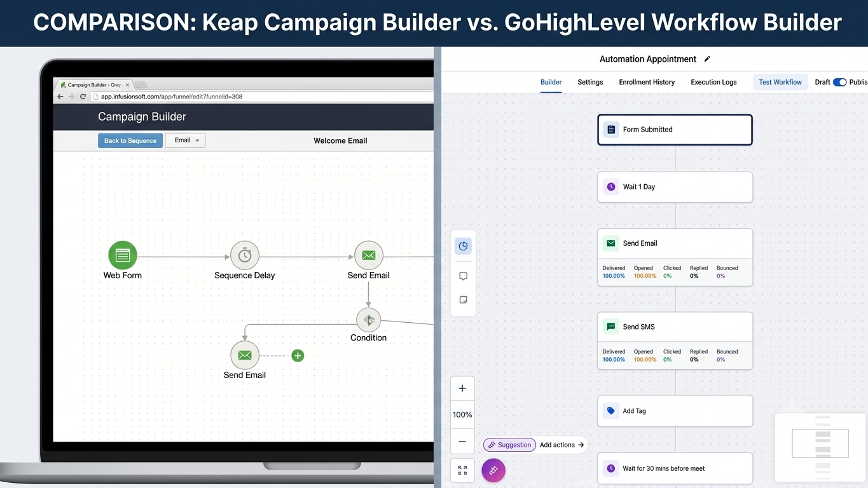
Task: Open the Add Tag action step
Action: tap(675, 411)
